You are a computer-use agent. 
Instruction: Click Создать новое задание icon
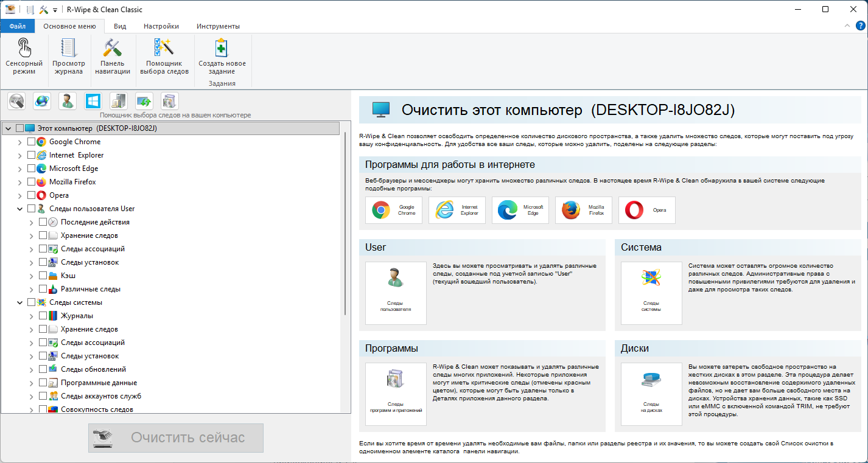222,55
